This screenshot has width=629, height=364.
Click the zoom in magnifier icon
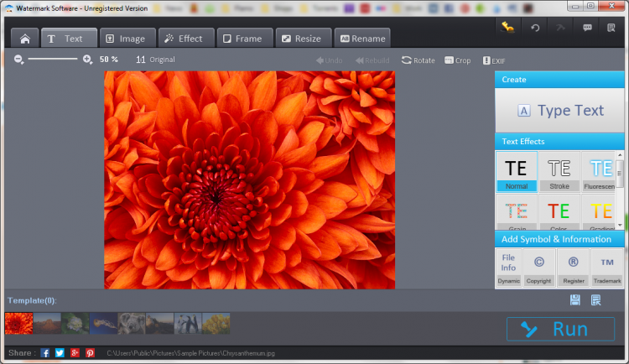pyautogui.click(x=88, y=60)
